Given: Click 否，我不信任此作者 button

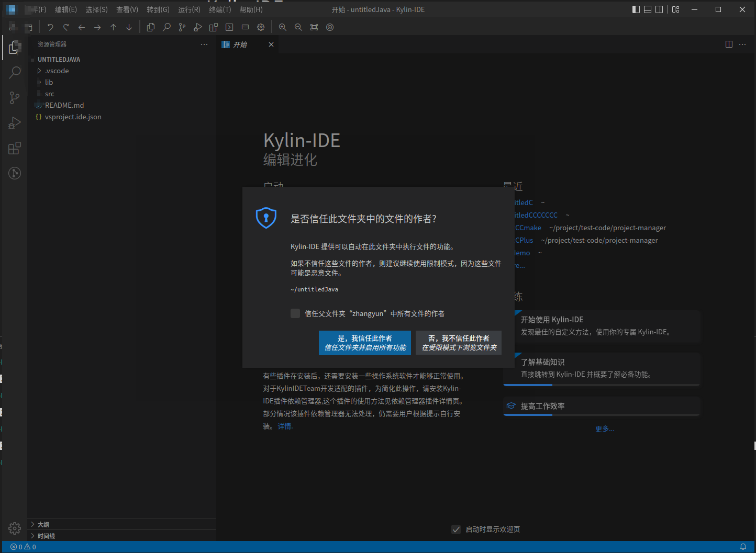Looking at the screenshot, I should 459,343.
